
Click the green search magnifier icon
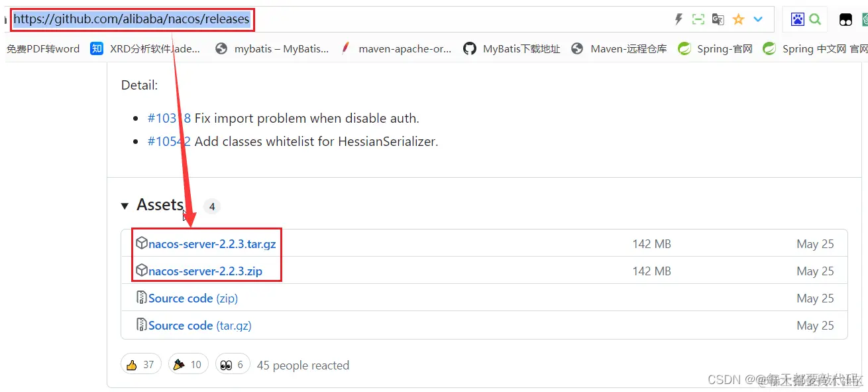815,19
